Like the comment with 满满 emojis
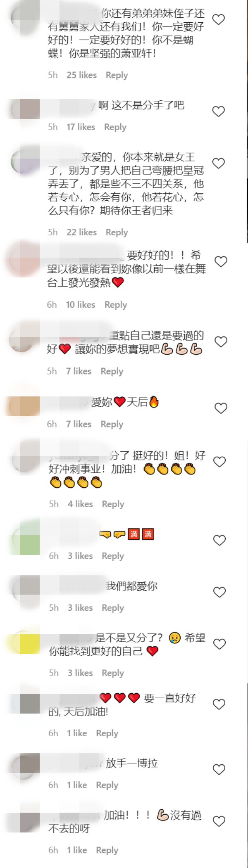The width and height of the screenshot is (248, 868). (x=219, y=540)
